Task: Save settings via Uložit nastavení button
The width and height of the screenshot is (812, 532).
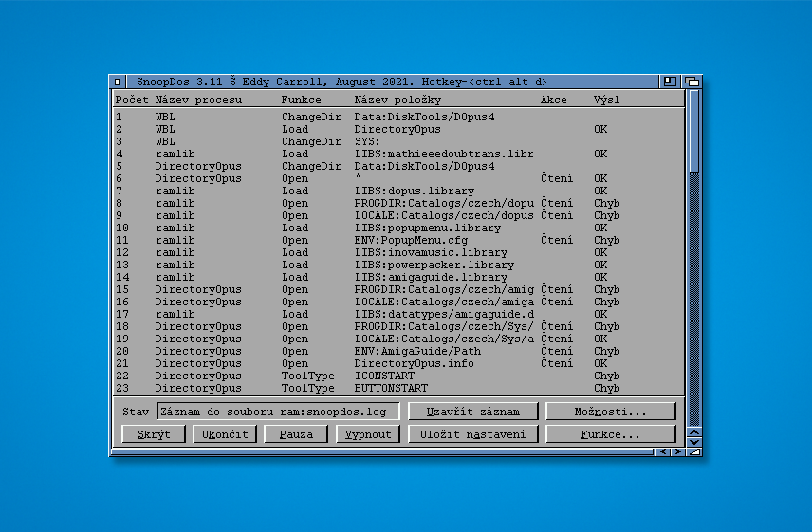Action: point(473,434)
